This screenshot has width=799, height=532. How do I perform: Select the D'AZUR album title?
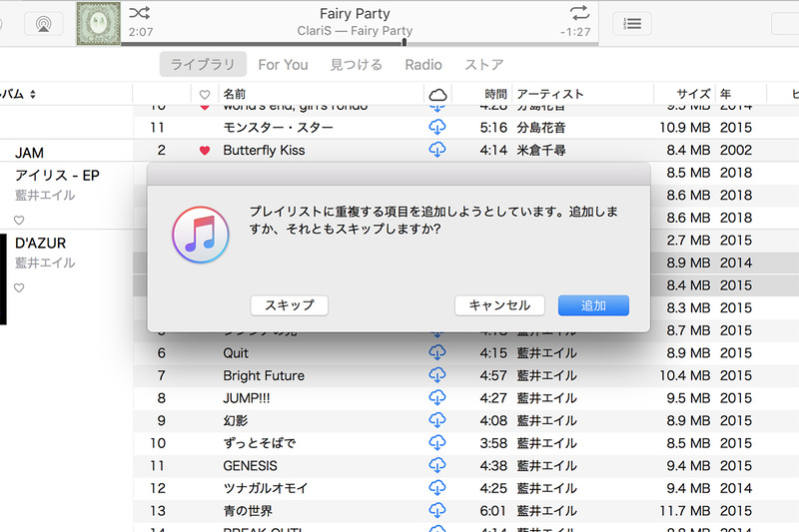pyautogui.click(x=40, y=244)
